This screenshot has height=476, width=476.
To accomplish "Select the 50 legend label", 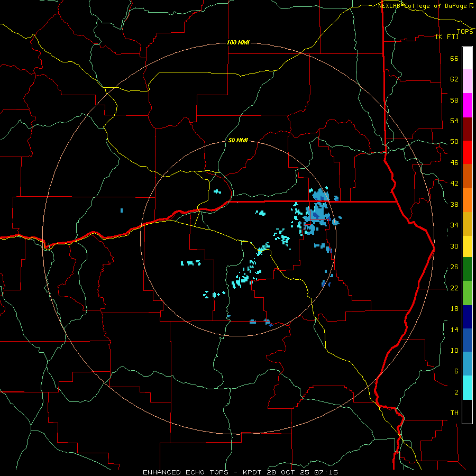I will pos(454,142).
